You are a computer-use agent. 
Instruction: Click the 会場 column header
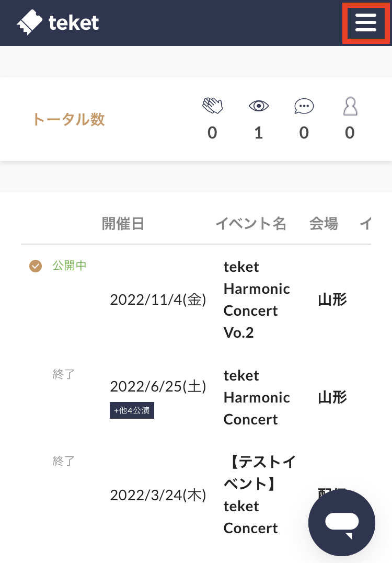tap(324, 223)
